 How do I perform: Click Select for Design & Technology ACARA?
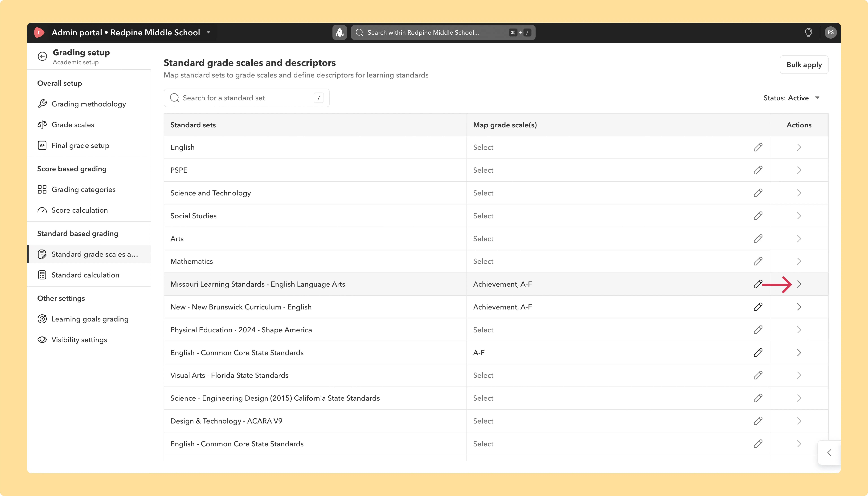[x=483, y=421]
